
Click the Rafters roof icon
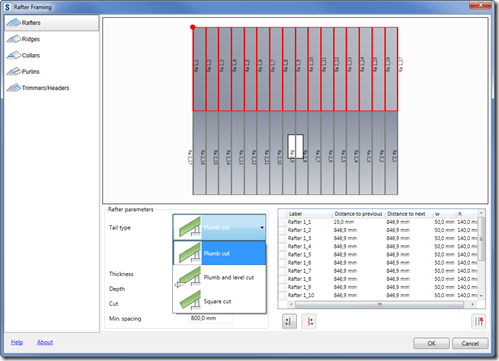(x=14, y=23)
